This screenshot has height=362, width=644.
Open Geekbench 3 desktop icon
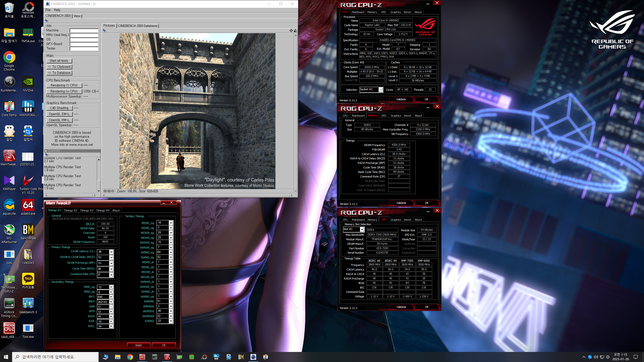pos(28,306)
